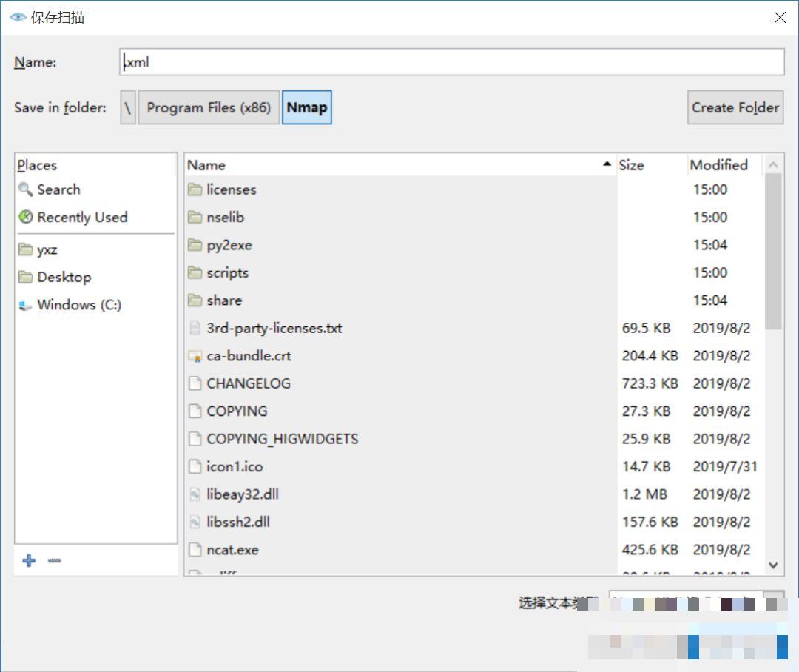
Task: Sort the list by the Name column header
Action: [400, 165]
